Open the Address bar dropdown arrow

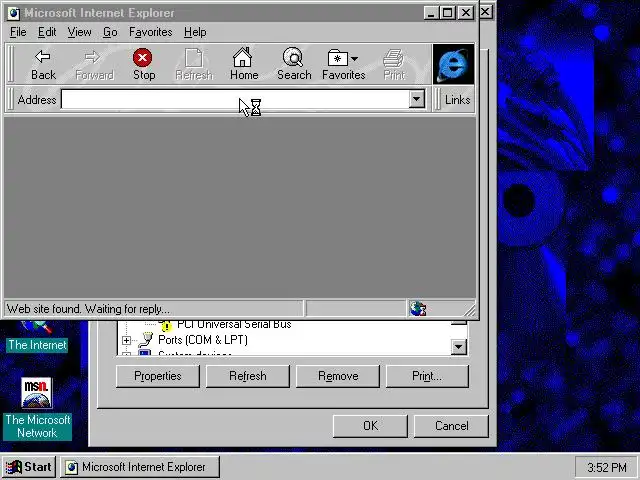(417, 99)
